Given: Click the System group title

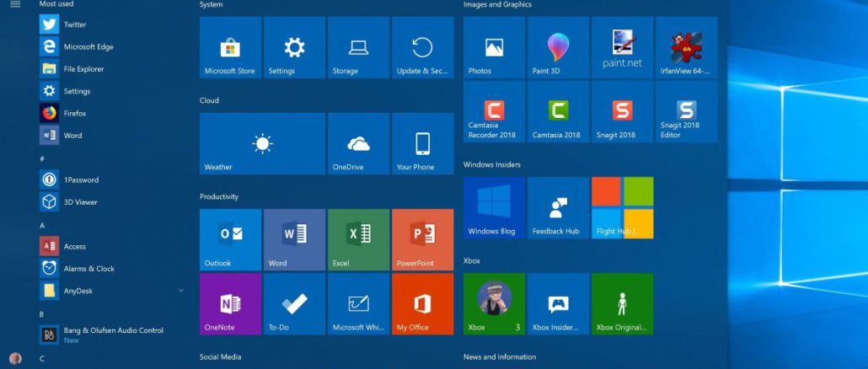Looking at the screenshot, I should [x=211, y=4].
